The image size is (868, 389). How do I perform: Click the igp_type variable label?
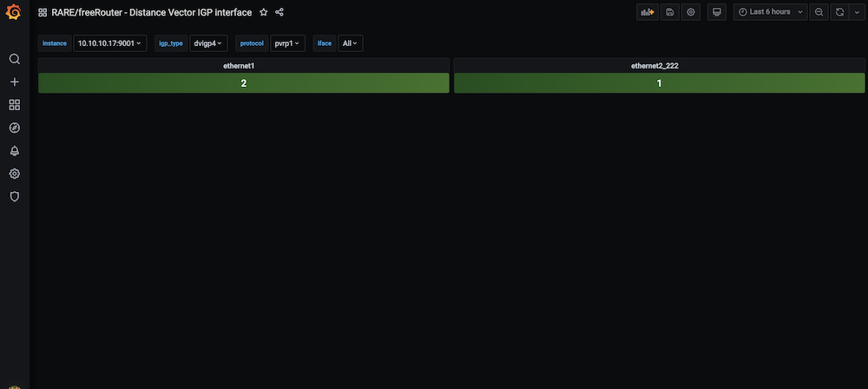pos(171,43)
